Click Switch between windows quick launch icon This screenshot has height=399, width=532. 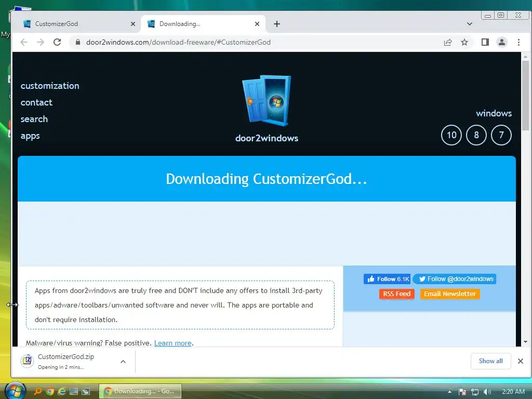coord(86,391)
